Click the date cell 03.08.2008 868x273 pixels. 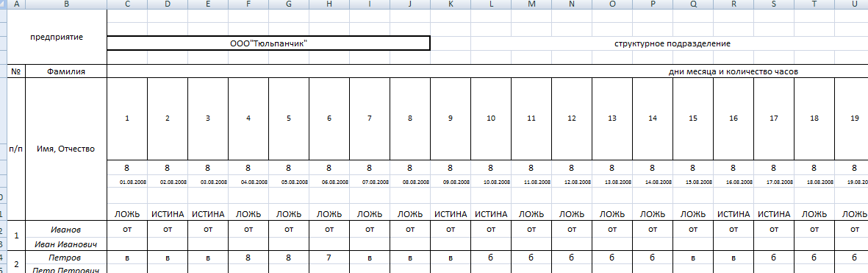click(x=207, y=182)
